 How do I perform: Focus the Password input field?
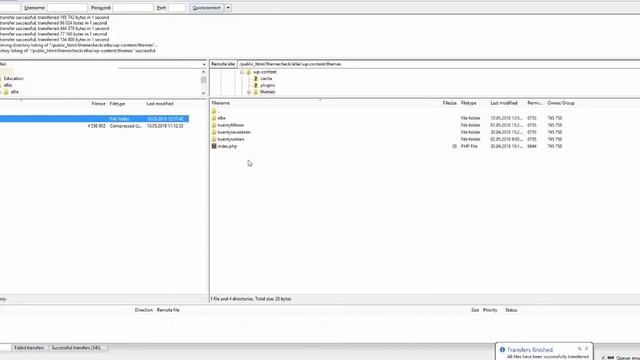click(133, 8)
